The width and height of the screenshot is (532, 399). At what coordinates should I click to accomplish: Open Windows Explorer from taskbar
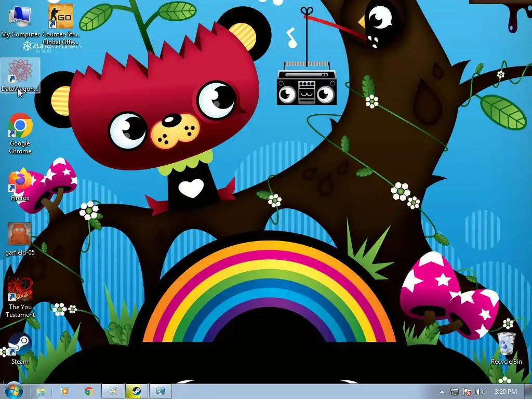41,391
